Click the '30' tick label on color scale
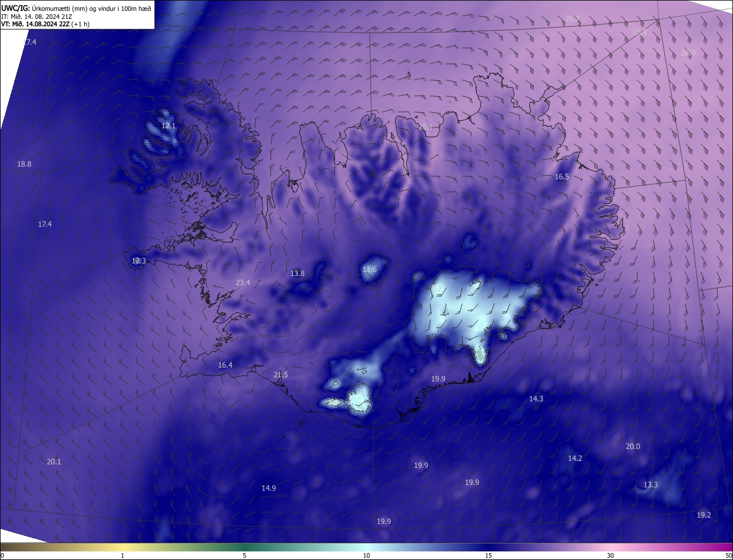Viewport: 733px width, 560px height. tap(610, 556)
